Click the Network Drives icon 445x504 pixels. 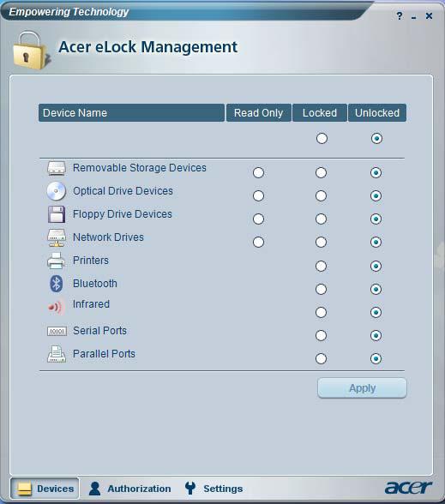tap(57, 238)
